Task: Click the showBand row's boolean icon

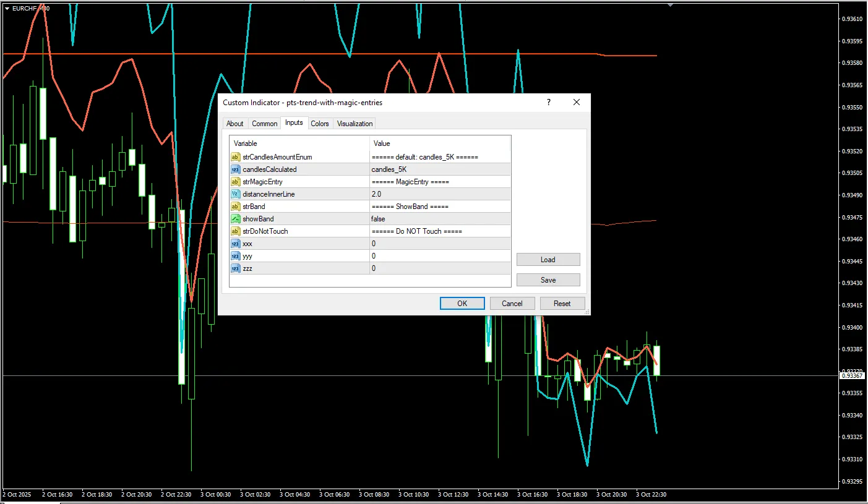Action: tap(235, 219)
